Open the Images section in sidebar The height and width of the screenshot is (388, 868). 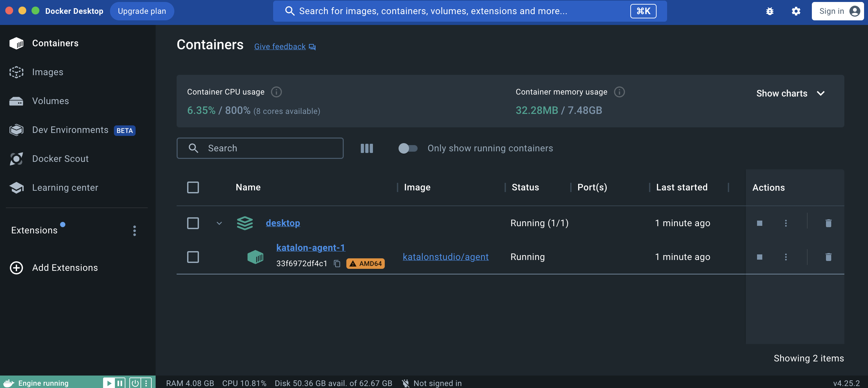pyautogui.click(x=48, y=72)
